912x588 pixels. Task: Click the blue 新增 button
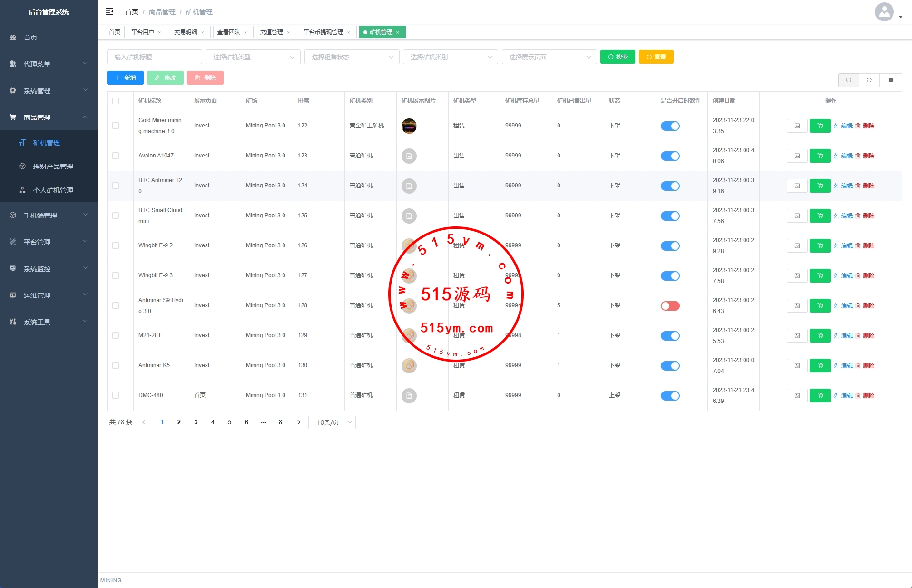[125, 78]
